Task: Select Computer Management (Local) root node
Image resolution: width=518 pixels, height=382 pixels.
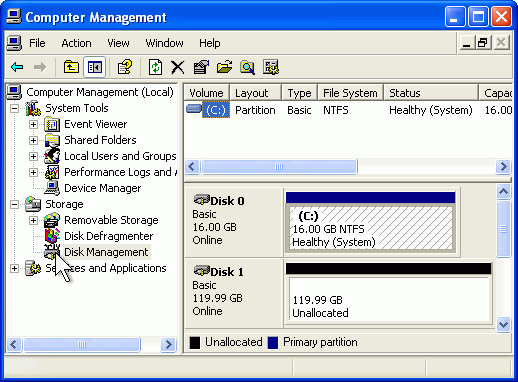Action: point(100,92)
